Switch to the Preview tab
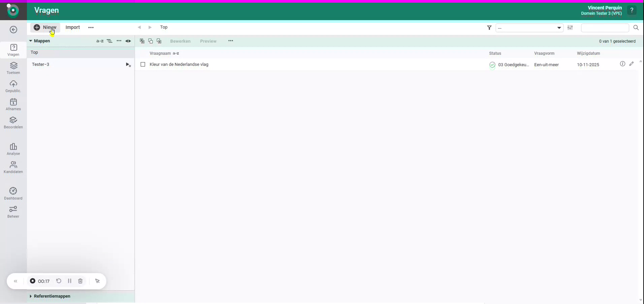 point(208,41)
